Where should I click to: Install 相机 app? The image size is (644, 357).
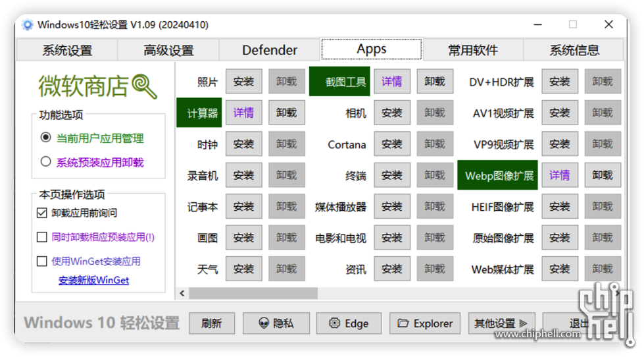[x=392, y=113]
